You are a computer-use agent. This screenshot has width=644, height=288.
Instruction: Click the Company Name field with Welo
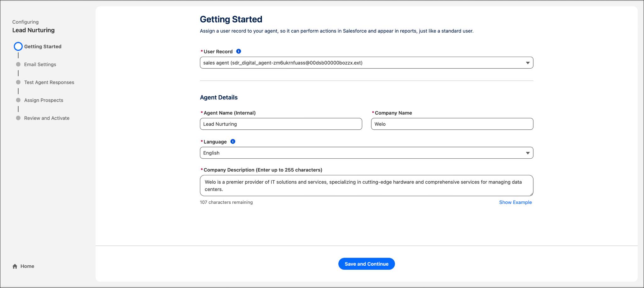[x=452, y=124]
